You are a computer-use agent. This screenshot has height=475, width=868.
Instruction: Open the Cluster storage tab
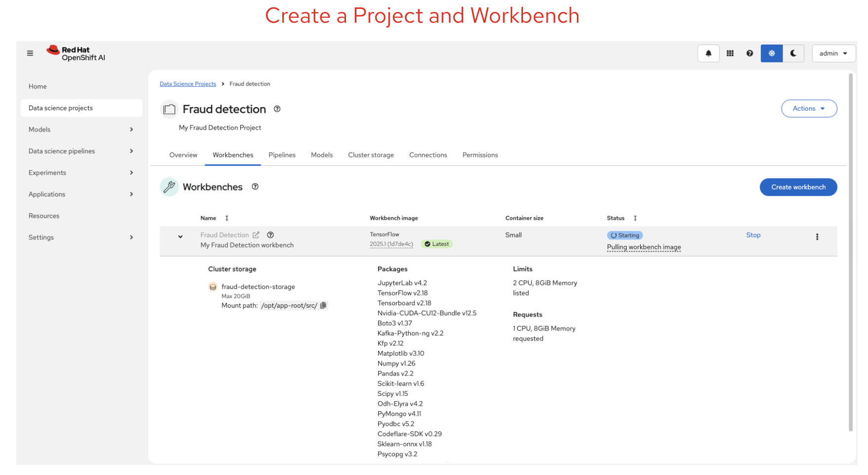(x=371, y=155)
